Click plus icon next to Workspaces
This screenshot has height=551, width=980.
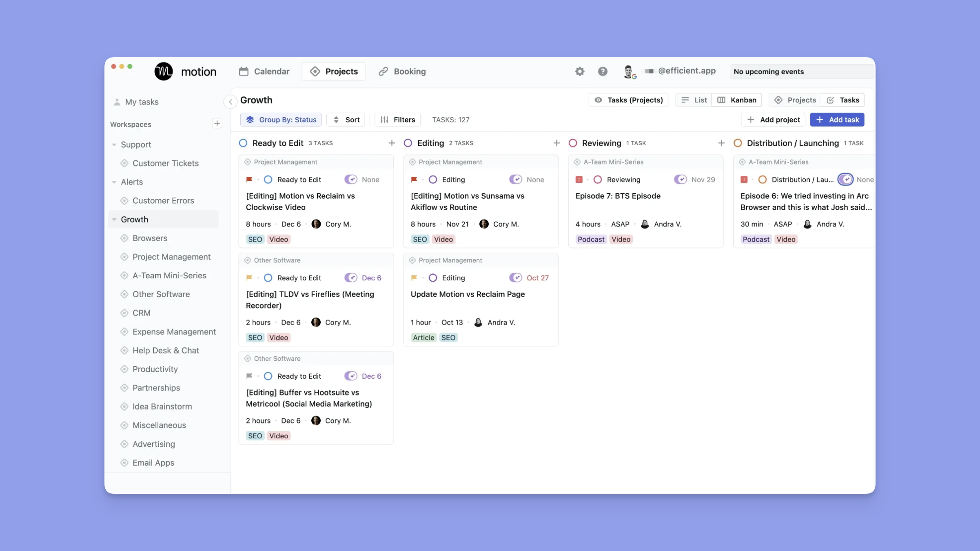tap(217, 124)
